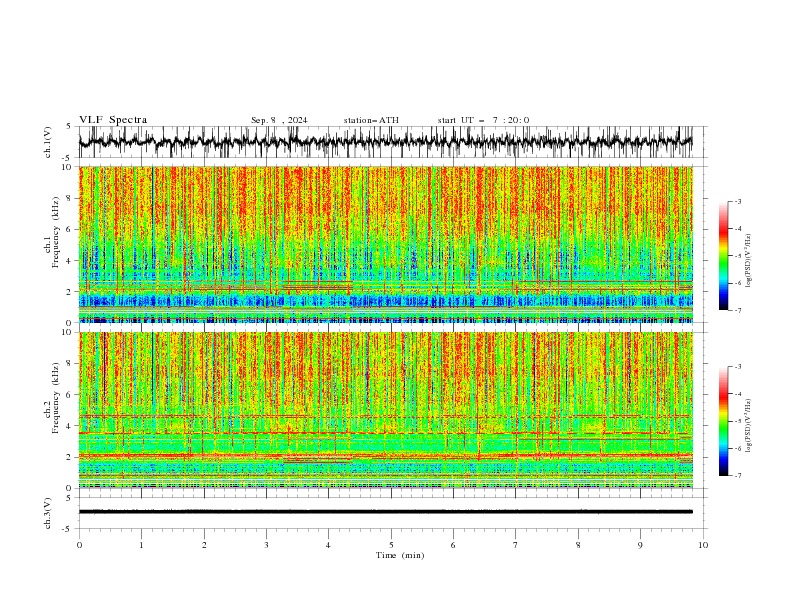Viewport: 792px width, 612px height.
Task: Click the time axis tick label "2"
Action: click(x=204, y=545)
